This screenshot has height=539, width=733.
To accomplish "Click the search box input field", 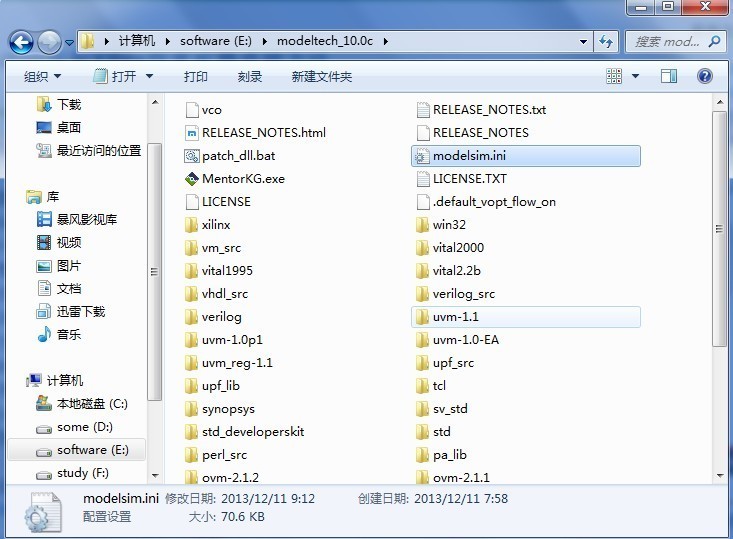I will pos(668,42).
